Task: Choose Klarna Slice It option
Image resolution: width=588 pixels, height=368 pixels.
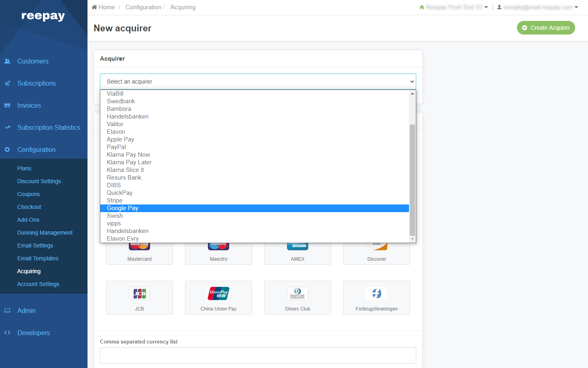Action: coord(254,170)
